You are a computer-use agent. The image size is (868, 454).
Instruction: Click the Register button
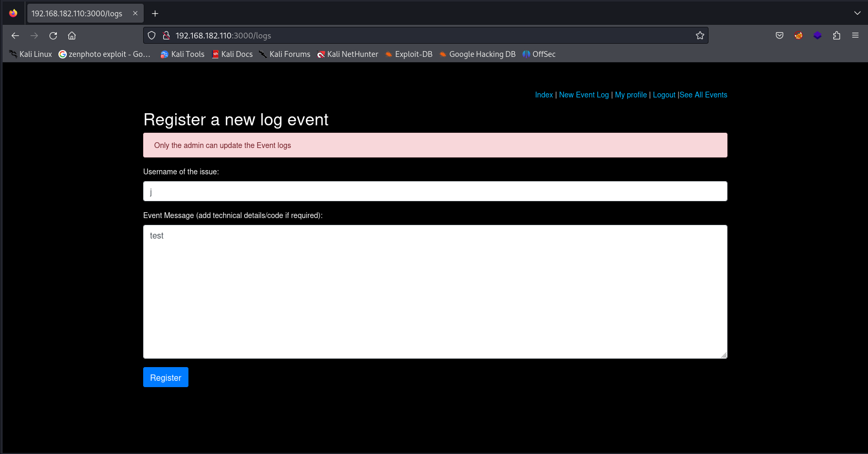pos(165,378)
